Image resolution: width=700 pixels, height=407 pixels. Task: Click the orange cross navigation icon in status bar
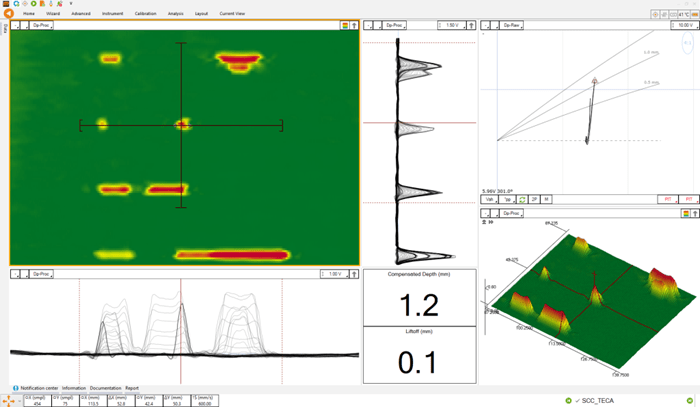point(9,400)
